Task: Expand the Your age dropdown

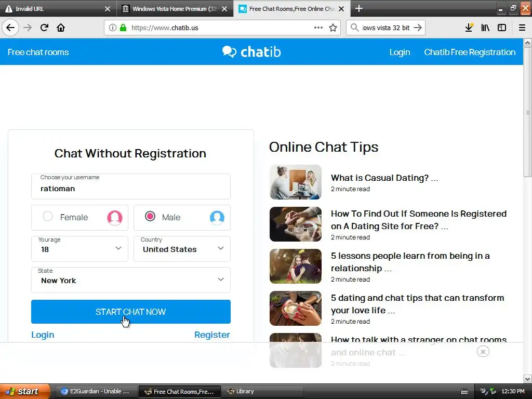Action: click(79, 249)
